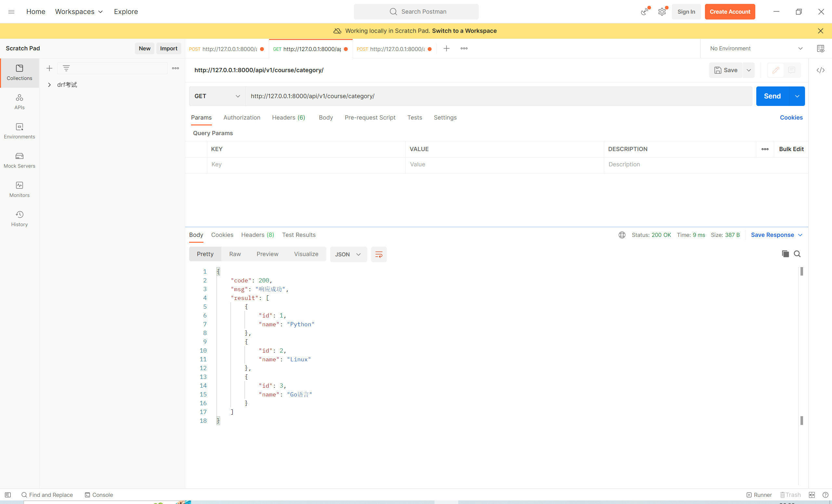The height and width of the screenshot is (504, 832).
Task: Open the settings gear icon
Action: [662, 12]
